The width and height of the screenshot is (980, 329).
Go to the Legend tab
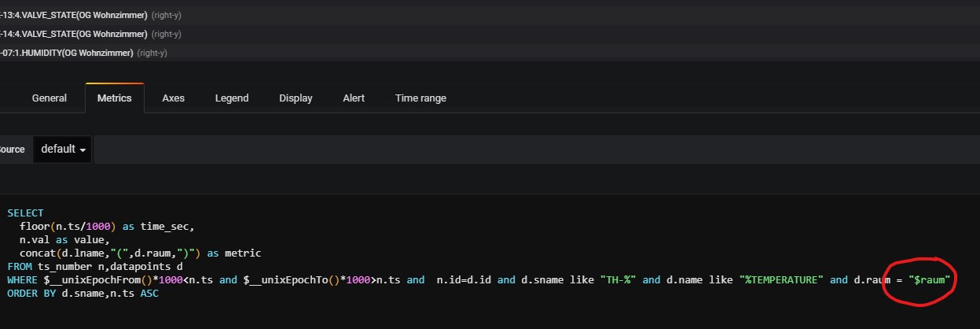click(232, 98)
